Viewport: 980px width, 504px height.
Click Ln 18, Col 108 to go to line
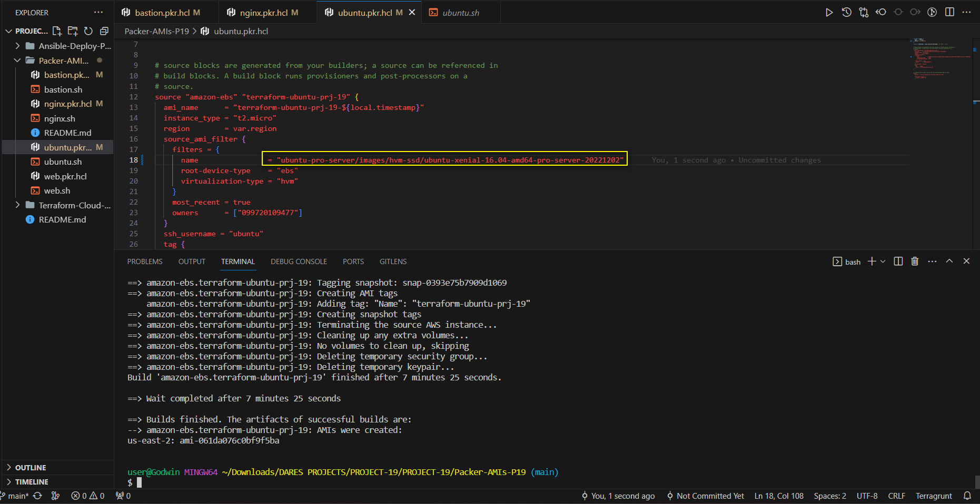click(779, 496)
